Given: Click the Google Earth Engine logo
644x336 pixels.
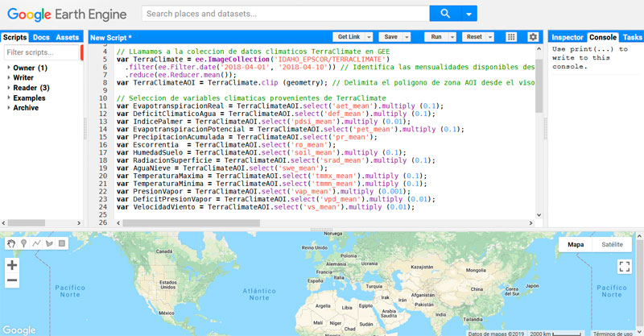Looking at the screenshot, I should coord(67,15).
